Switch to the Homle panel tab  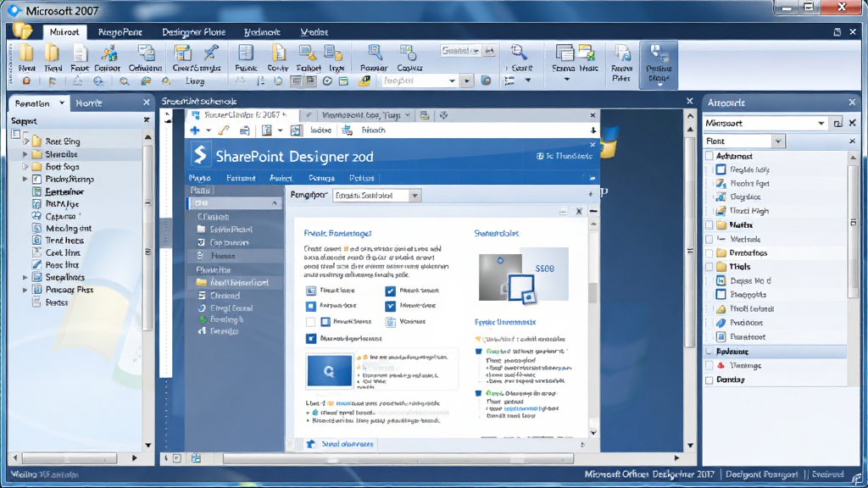pos(88,103)
